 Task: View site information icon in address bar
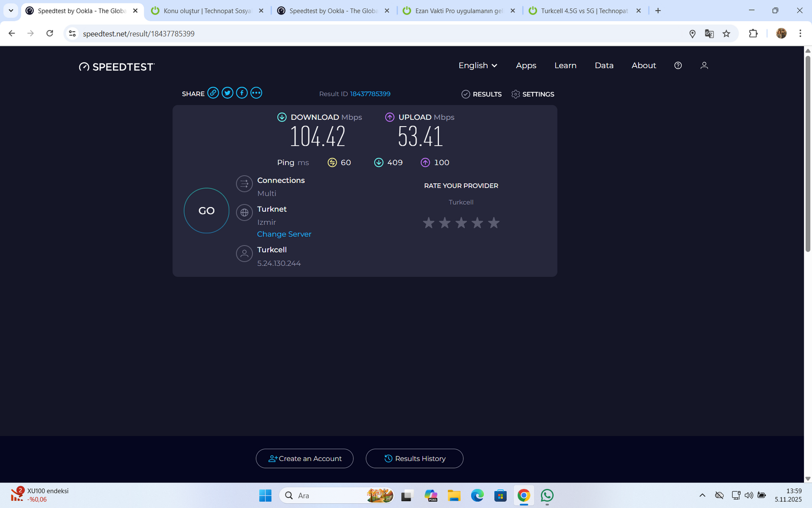click(x=72, y=33)
